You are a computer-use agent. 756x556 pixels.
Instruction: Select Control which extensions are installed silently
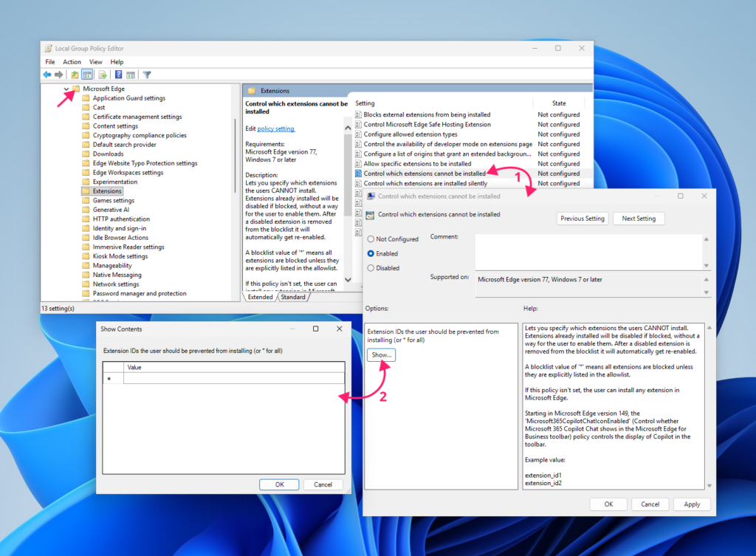pos(425,183)
